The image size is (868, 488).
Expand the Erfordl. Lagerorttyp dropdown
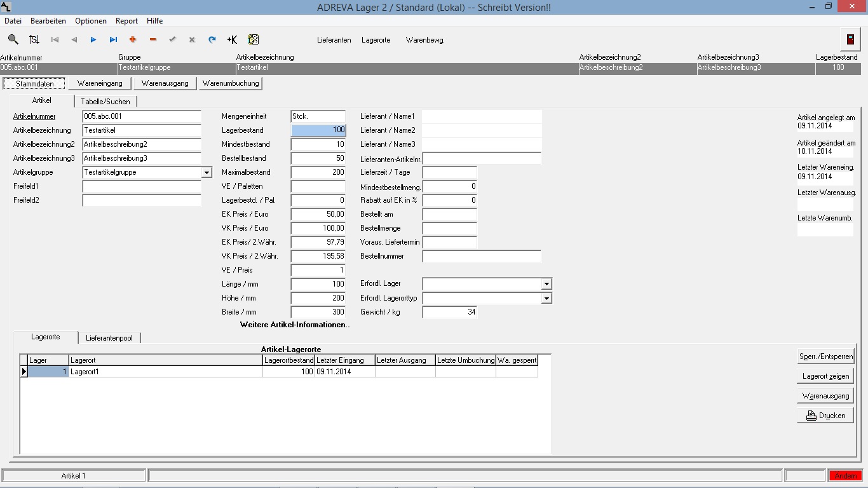click(546, 298)
